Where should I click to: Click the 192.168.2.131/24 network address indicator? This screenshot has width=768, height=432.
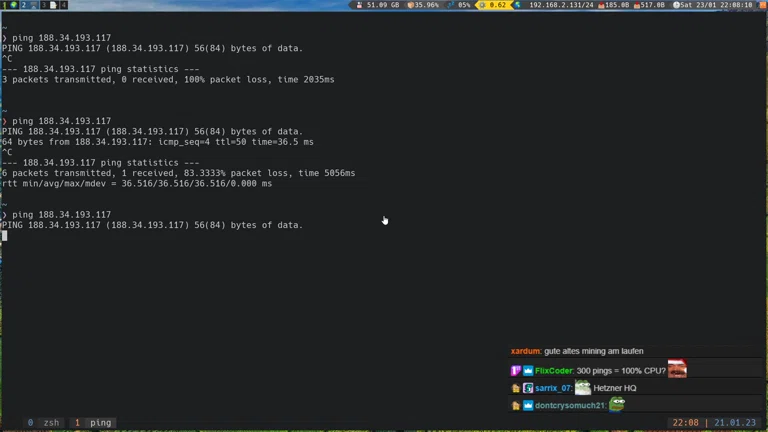point(559,5)
